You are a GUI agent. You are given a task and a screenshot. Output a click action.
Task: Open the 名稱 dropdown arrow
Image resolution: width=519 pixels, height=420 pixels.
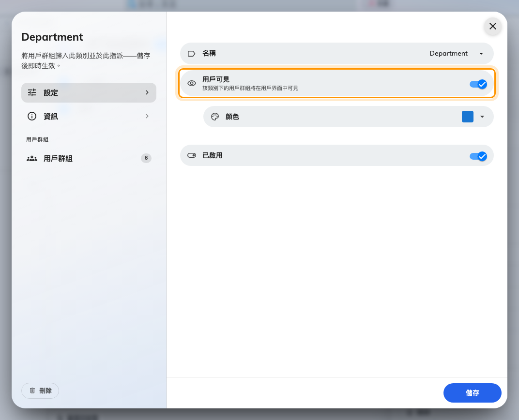pos(481,54)
